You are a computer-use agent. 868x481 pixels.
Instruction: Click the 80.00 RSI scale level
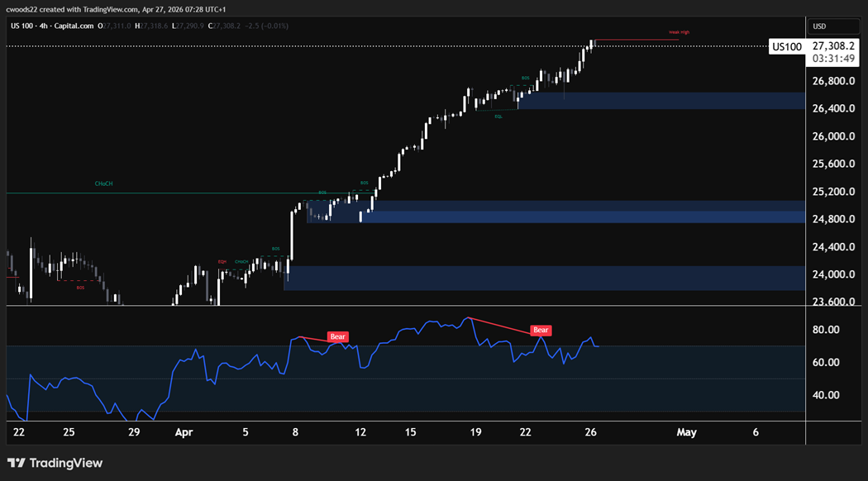(827, 330)
